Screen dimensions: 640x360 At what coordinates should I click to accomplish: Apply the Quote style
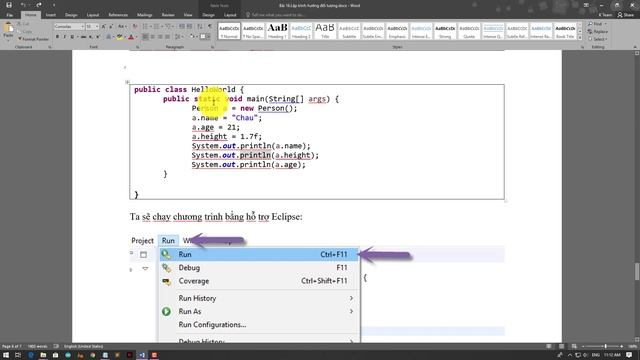click(469, 31)
